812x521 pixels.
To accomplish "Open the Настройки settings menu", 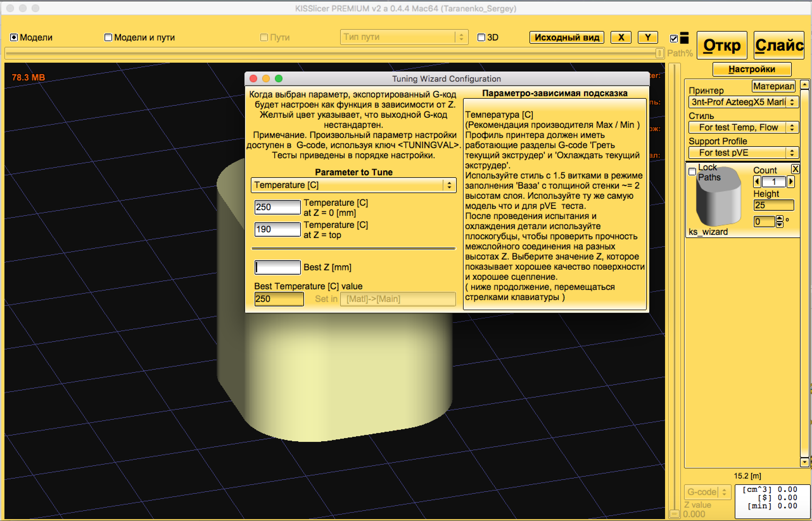I will [x=752, y=69].
